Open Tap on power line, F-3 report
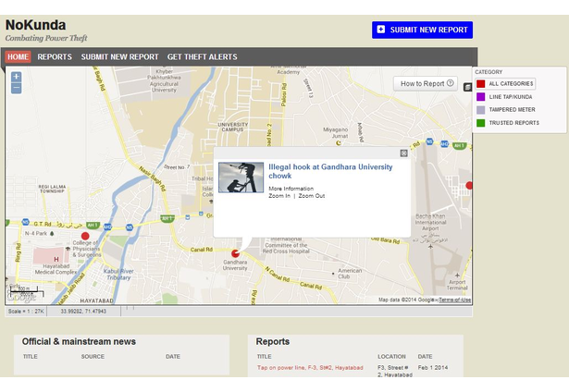569x392 pixels. pos(310,368)
